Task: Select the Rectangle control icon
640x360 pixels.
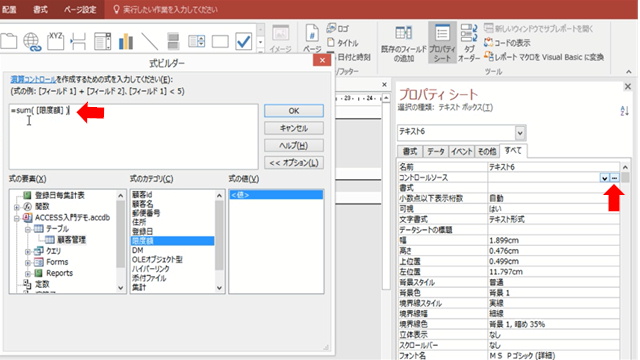Action: 220,42
